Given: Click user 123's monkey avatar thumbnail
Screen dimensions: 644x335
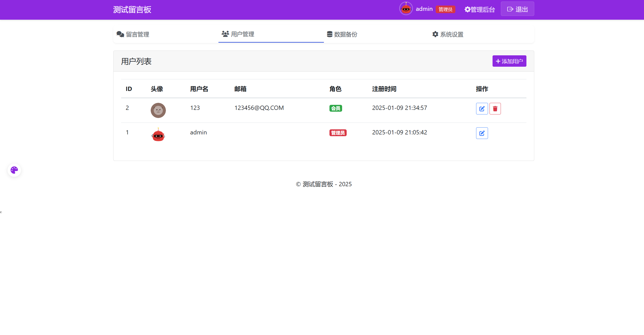Looking at the screenshot, I should (158, 110).
